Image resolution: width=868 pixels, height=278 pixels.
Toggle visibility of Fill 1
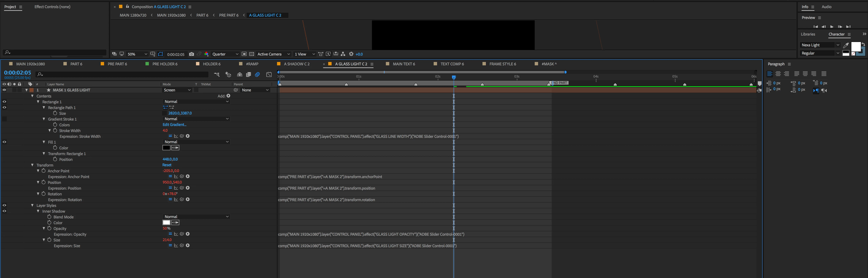click(4, 142)
